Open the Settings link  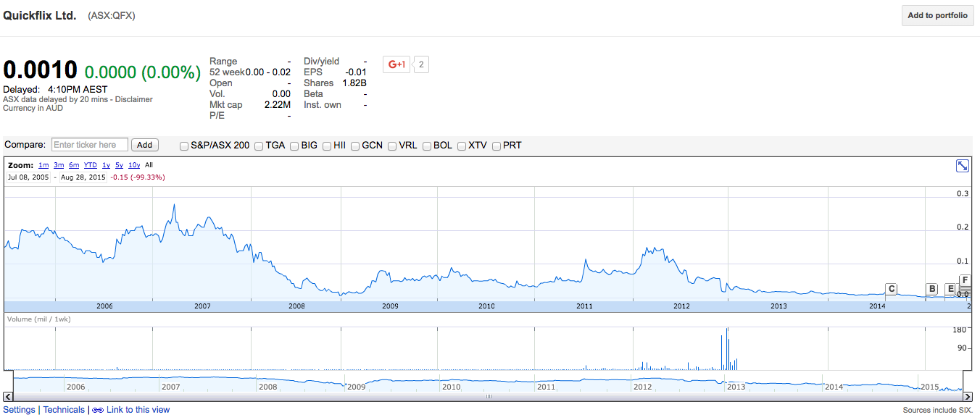pyautogui.click(x=19, y=410)
